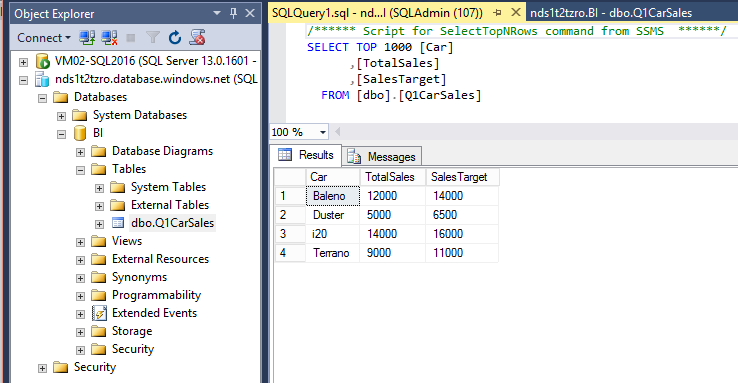Screen dimensions: 738x383
Task: Select the i20 cell
Action: (x=333, y=234)
